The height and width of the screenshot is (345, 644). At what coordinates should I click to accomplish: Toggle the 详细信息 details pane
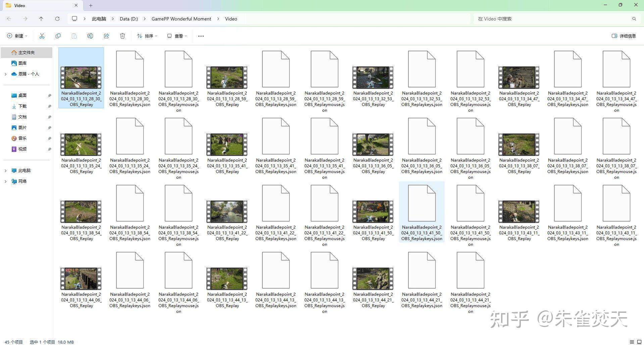click(624, 36)
